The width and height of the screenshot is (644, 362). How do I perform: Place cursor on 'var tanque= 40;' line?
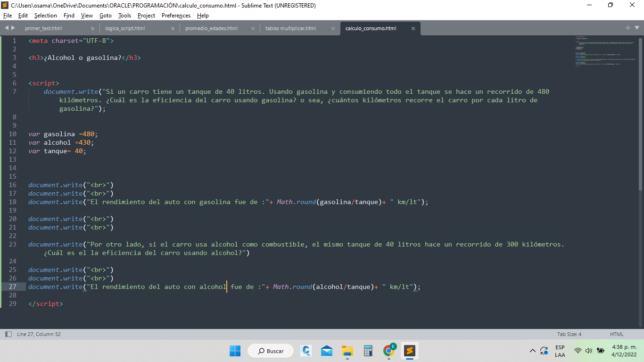pyautogui.click(x=58, y=151)
